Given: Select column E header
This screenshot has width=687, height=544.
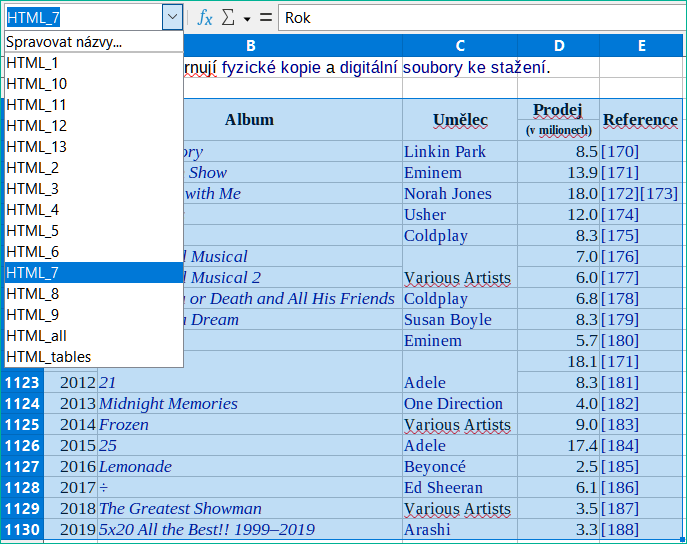Looking at the screenshot, I should [641, 46].
